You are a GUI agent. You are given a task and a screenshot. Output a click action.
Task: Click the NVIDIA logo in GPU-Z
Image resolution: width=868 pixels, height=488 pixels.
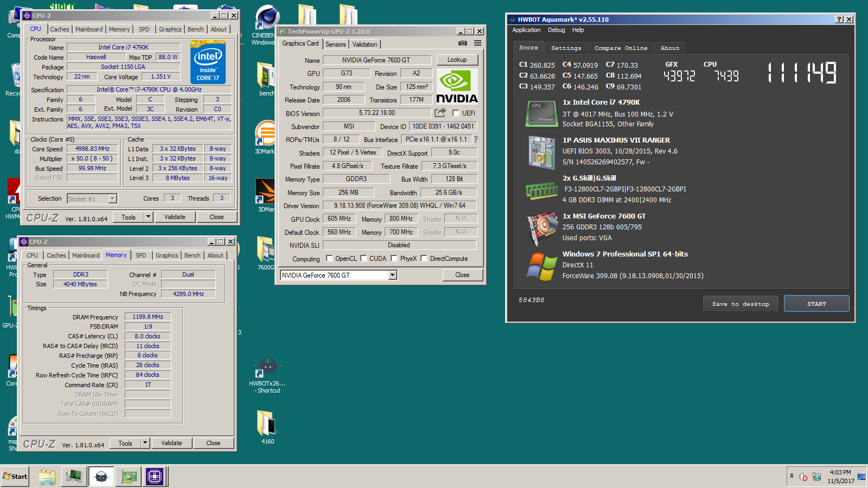[x=457, y=86]
